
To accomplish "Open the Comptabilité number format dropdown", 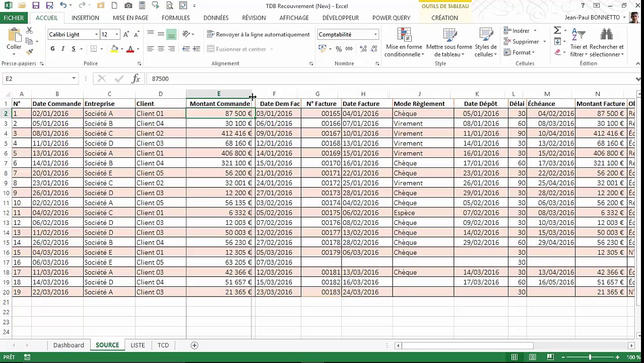I will pos(375,34).
